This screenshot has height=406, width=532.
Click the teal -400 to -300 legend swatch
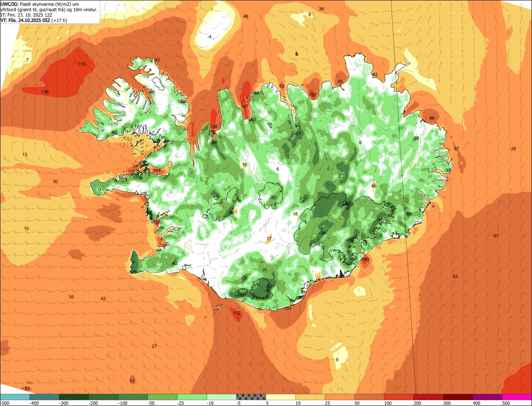(44, 397)
